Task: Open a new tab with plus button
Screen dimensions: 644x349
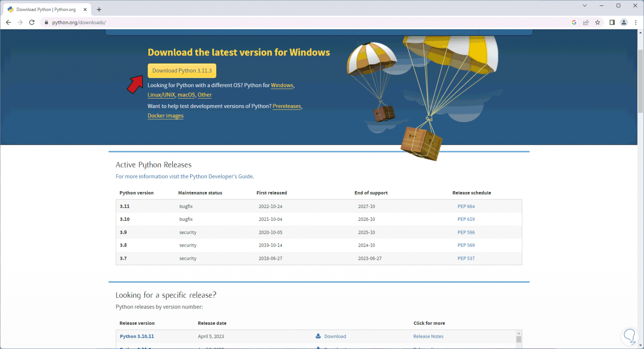Action: point(99,9)
